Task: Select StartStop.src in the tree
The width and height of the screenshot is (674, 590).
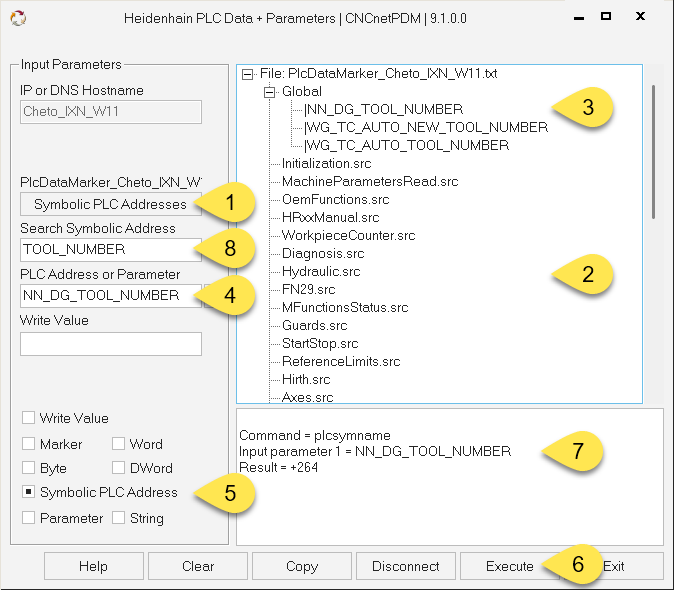Action: coord(320,344)
